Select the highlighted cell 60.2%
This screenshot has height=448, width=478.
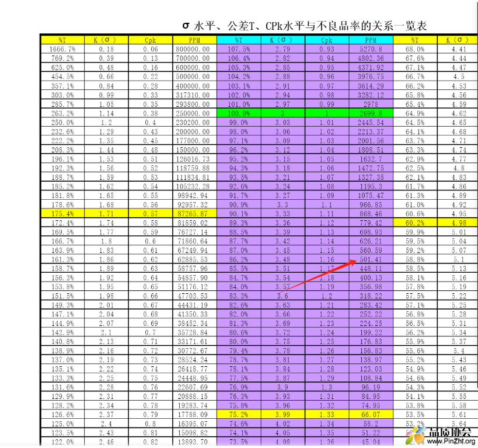pos(415,223)
